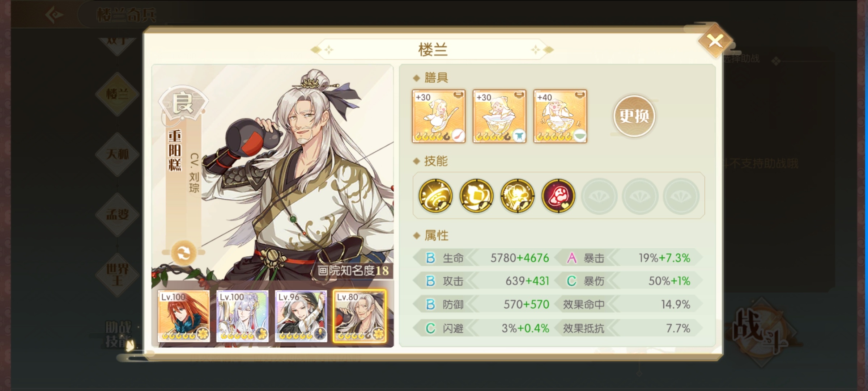Select the red mushroom skill icon

(x=558, y=195)
